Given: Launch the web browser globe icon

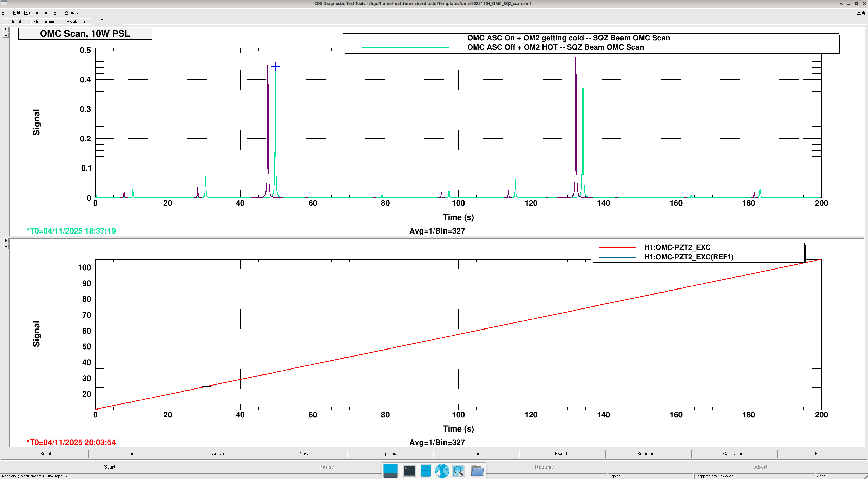Looking at the screenshot, I should 442,471.
